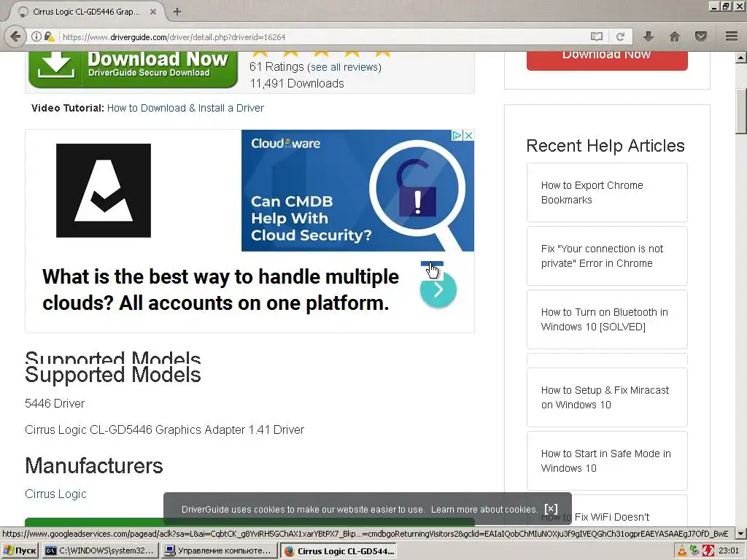The height and width of the screenshot is (560, 747).
Task: Click the red Download Now button
Action: pyautogui.click(x=607, y=61)
